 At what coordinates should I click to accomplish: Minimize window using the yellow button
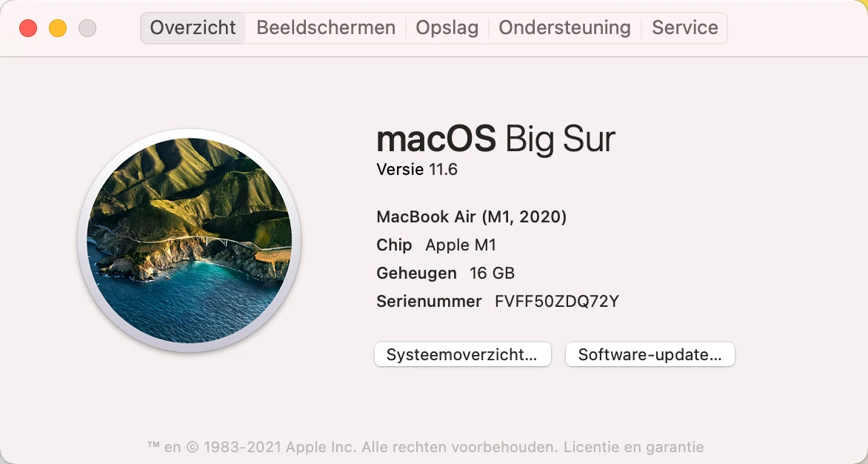click(58, 27)
